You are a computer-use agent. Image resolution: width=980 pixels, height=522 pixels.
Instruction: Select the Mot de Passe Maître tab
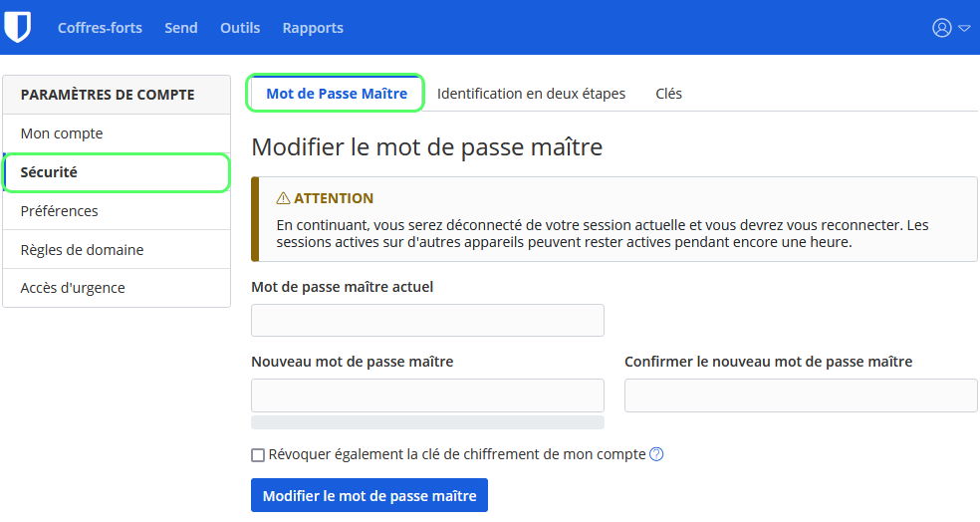coord(337,94)
